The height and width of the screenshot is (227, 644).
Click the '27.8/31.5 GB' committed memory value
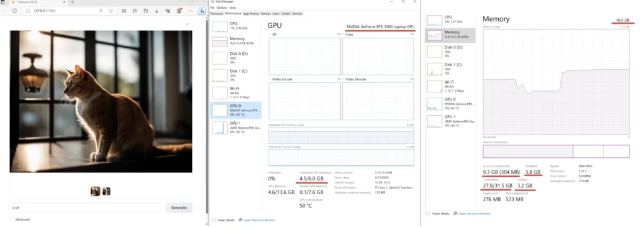pyautogui.click(x=497, y=185)
